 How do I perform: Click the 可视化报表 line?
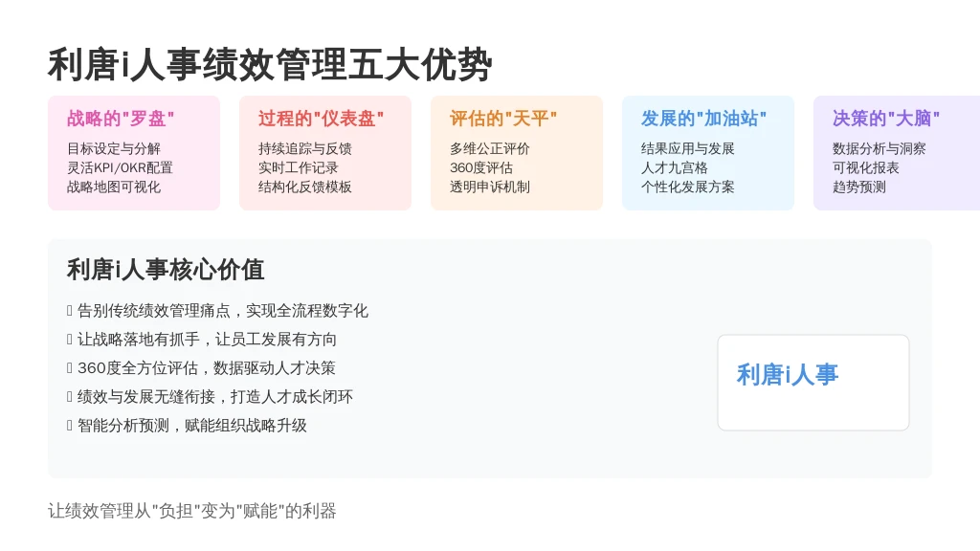point(865,167)
